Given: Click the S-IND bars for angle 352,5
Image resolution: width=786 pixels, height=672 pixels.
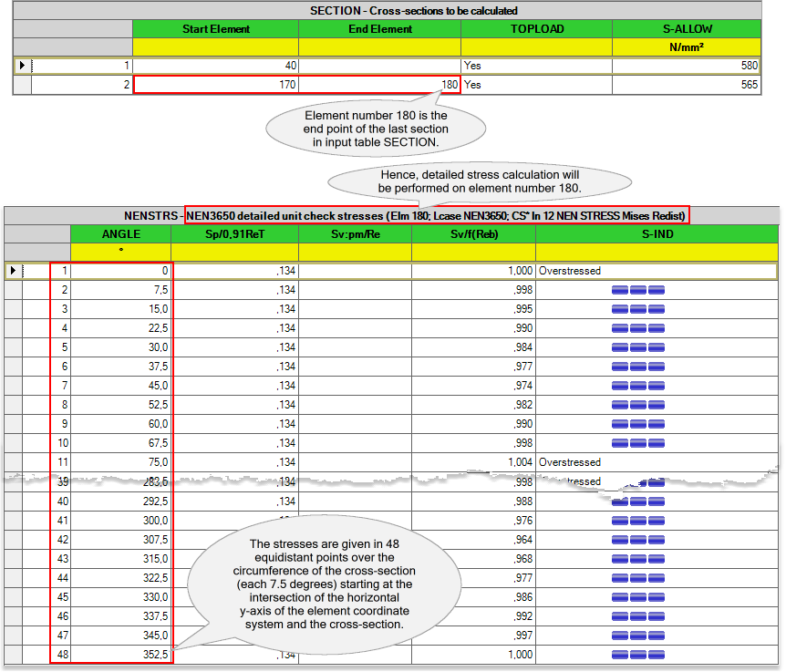Looking at the screenshot, I should coord(637,654).
